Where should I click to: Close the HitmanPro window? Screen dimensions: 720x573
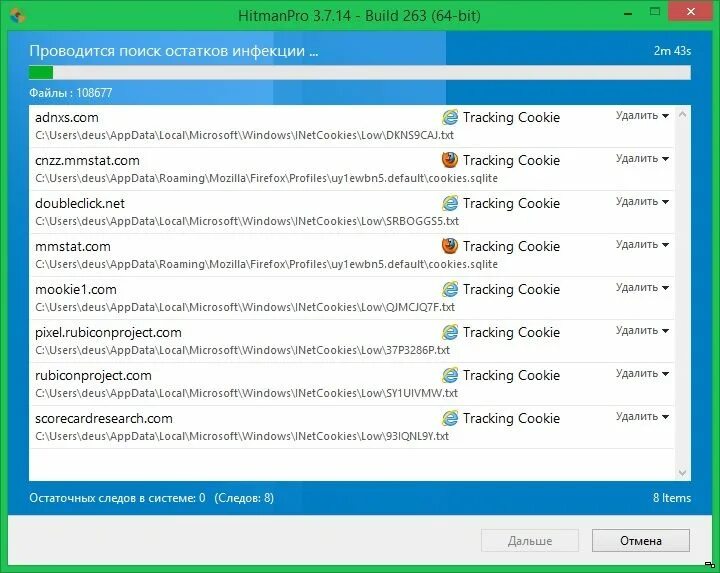coord(691,12)
